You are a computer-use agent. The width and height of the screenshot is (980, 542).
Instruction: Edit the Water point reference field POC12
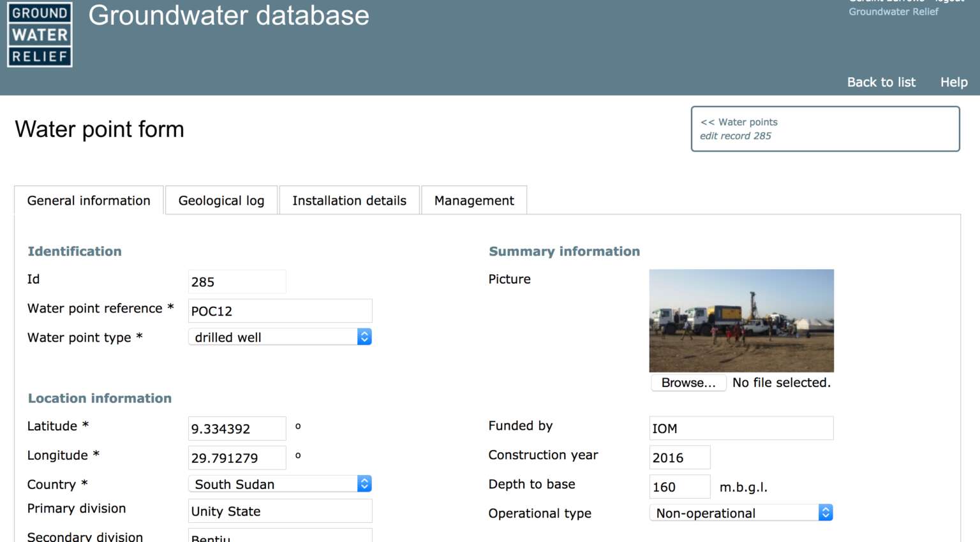tap(280, 311)
